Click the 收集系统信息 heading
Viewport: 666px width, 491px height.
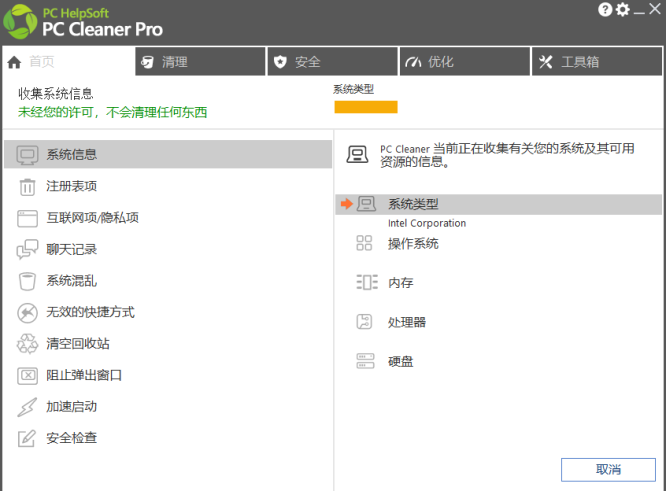tap(55, 94)
